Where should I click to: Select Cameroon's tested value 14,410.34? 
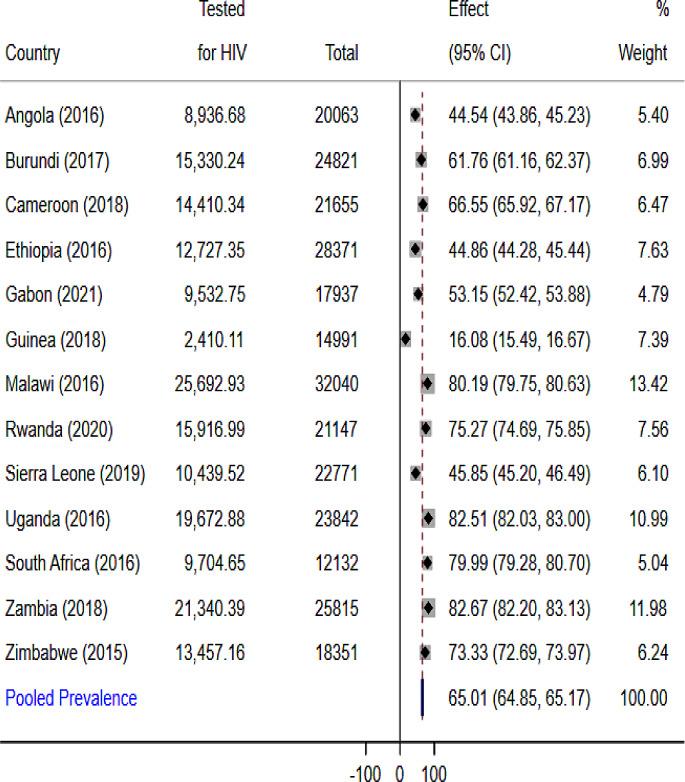click(x=210, y=205)
